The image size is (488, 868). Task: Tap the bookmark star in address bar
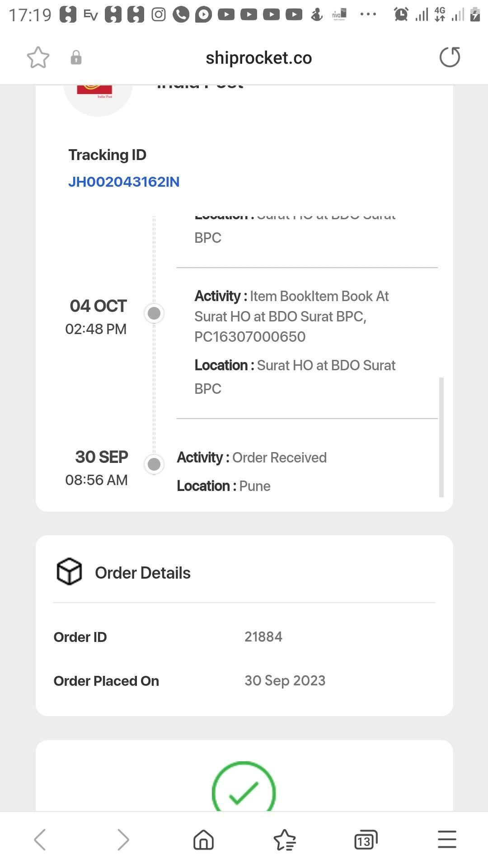coord(38,57)
